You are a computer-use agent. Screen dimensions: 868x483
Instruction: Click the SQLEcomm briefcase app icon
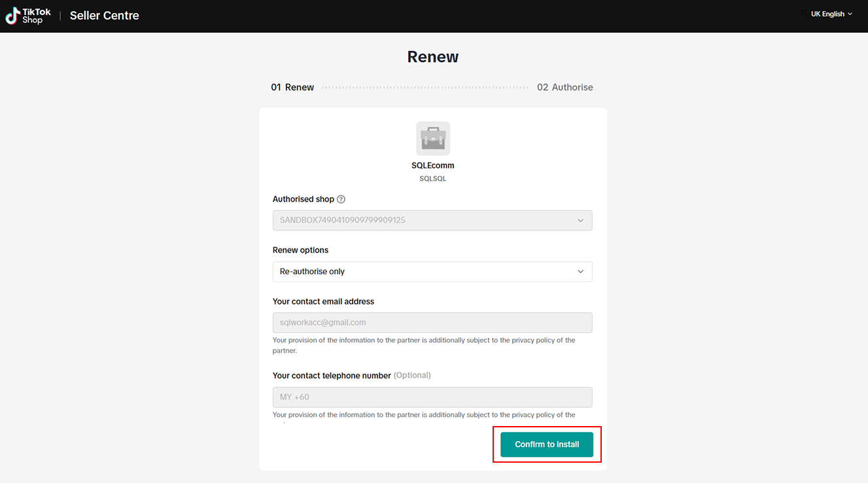pyautogui.click(x=433, y=138)
